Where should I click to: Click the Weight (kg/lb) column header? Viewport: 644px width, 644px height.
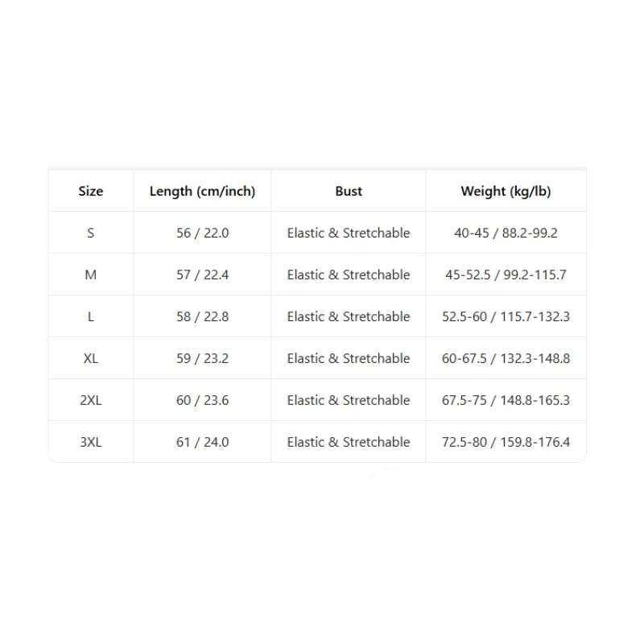506,192
